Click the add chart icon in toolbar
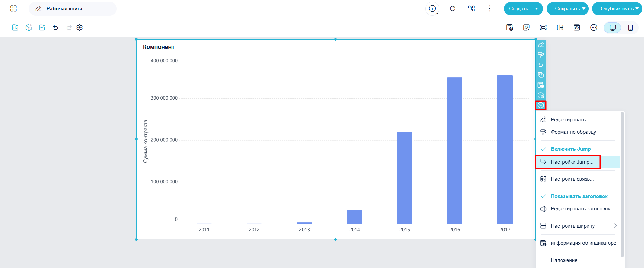The height and width of the screenshot is (268, 644). [15, 28]
